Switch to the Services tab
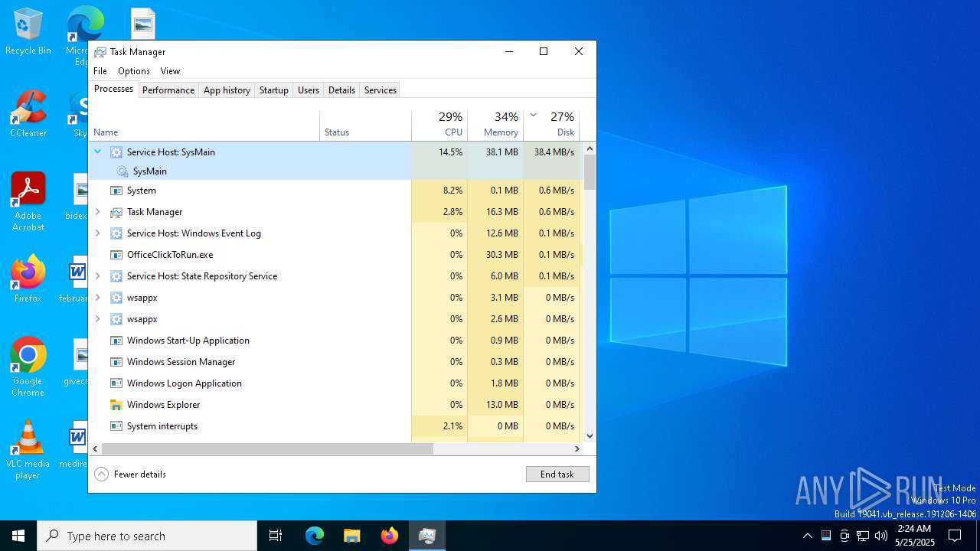The width and height of the screenshot is (980, 551). [381, 90]
